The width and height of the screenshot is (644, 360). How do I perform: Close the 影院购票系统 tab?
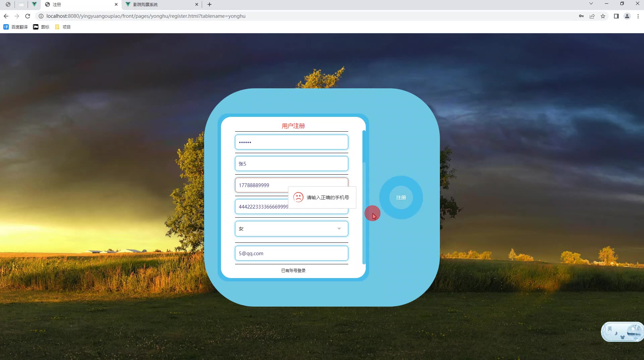[x=197, y=4]
